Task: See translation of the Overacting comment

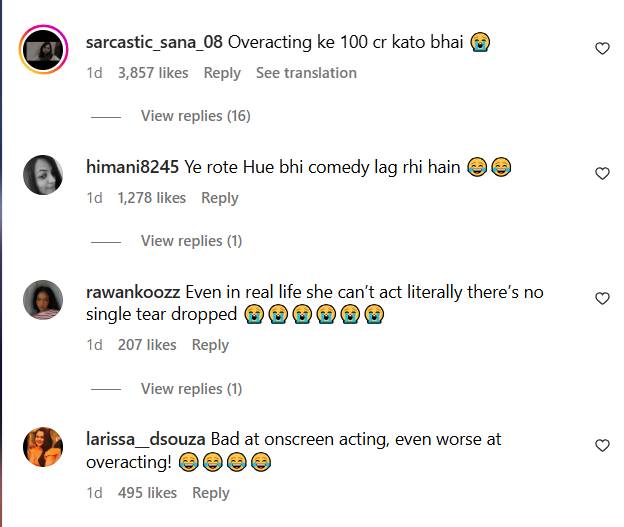Action: (306, 73)
